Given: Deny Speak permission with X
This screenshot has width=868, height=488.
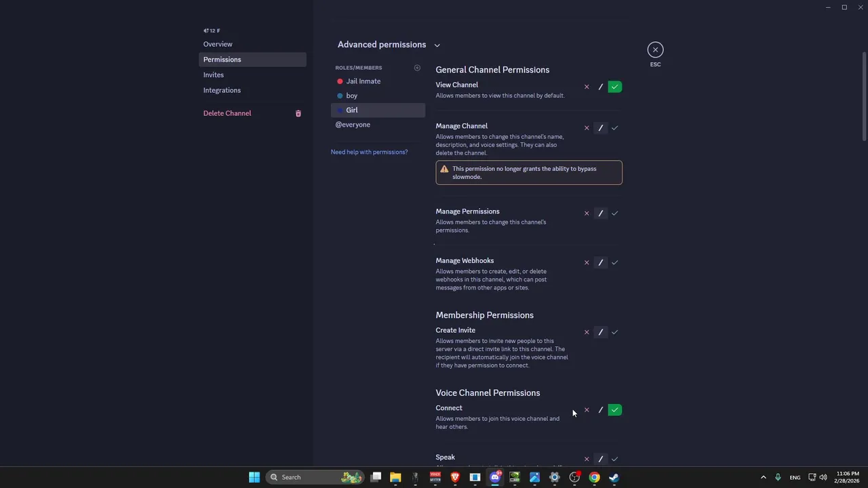Looking at the screenshot, I should point(587,459).
